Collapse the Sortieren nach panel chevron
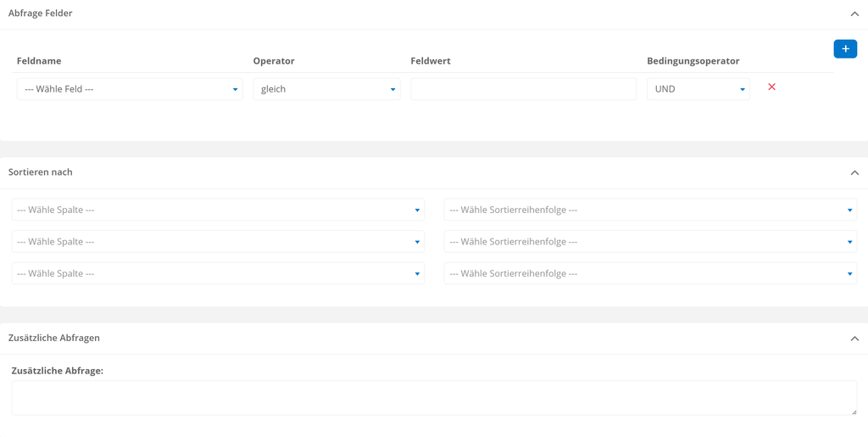 pyautogui.click(x=854, y=173)
